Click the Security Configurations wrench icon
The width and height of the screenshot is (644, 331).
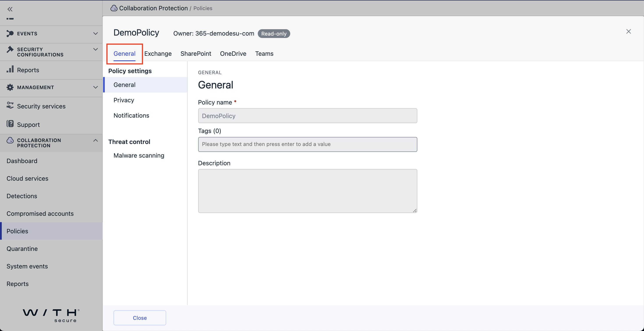(x=10, y=49)
